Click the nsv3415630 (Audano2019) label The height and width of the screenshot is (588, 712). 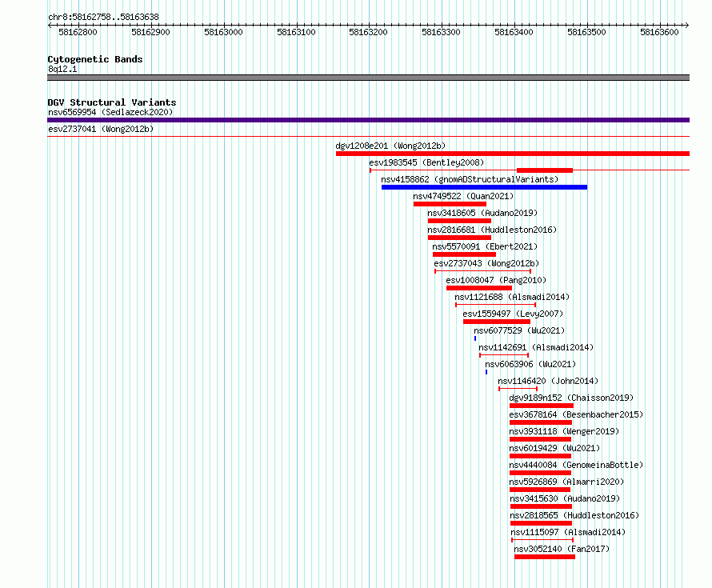coord(565,498)
